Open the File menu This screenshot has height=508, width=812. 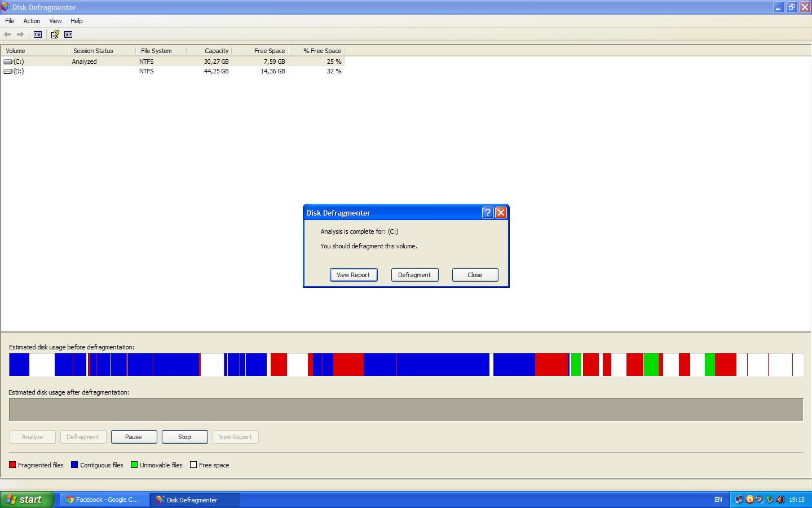click(x=10, y=21)
